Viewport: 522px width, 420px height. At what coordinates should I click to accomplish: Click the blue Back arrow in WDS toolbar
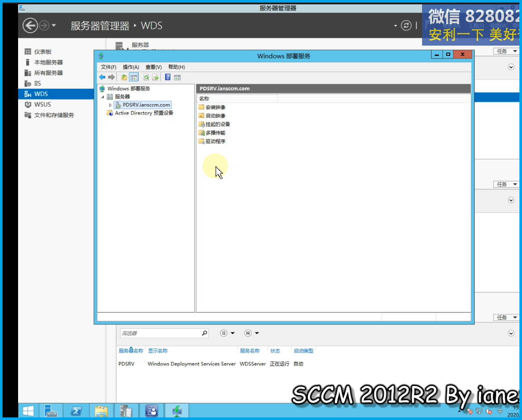(x=102, y=77)
